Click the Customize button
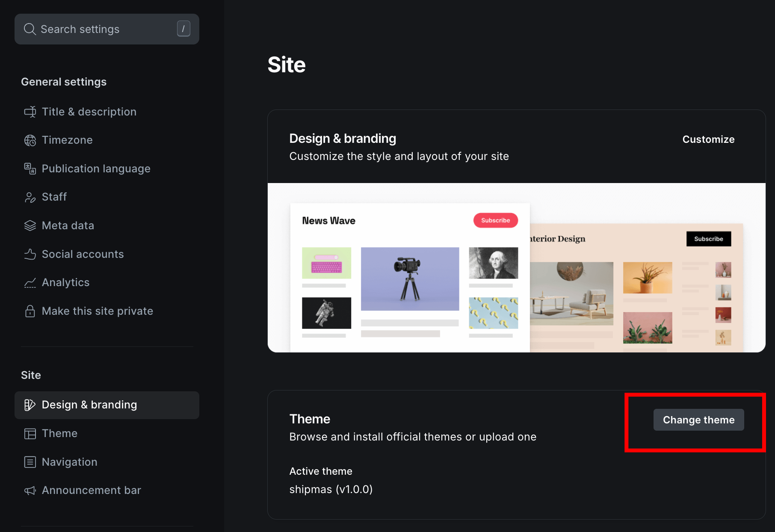 [x=708, y=139]
